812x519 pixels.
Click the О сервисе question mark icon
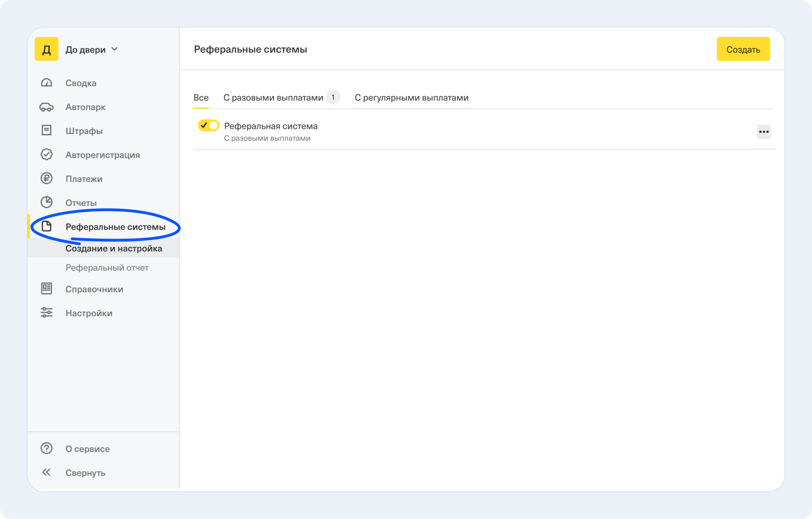pyautogui.click(x=46, y=448)
